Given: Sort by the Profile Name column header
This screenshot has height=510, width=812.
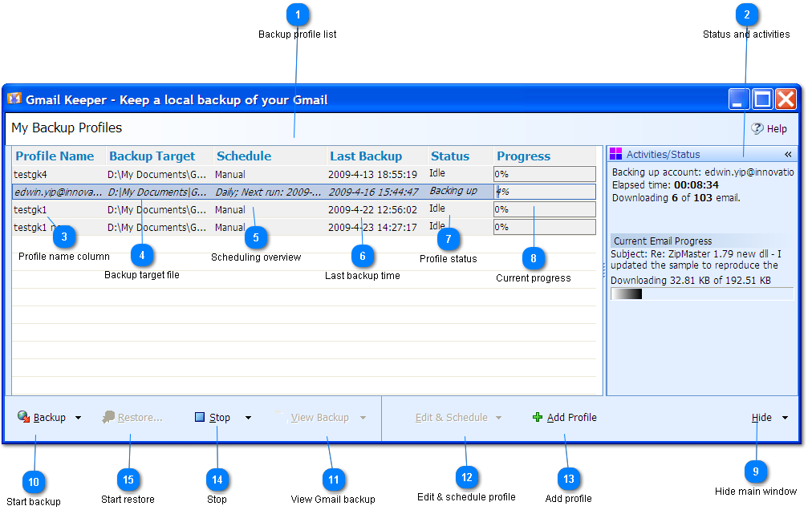Looking at the screenshot, I should click(x=55, y=156).
